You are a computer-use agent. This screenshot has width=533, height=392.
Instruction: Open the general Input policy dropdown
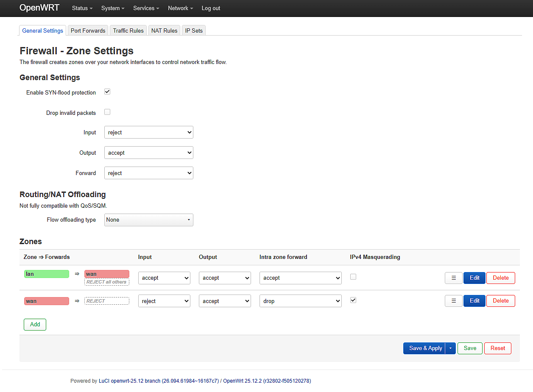[x=148, y=132]
